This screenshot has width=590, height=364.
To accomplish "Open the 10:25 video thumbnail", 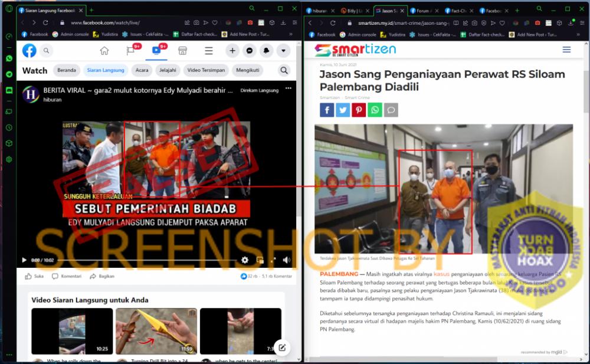I will click(x=72, y=331).
